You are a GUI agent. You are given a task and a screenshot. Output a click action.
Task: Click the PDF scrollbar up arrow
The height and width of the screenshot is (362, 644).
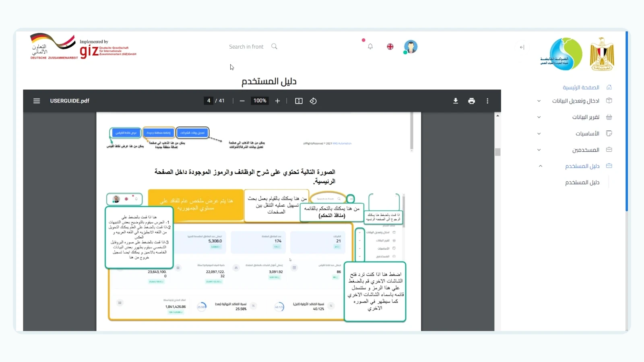click(498, 115)
